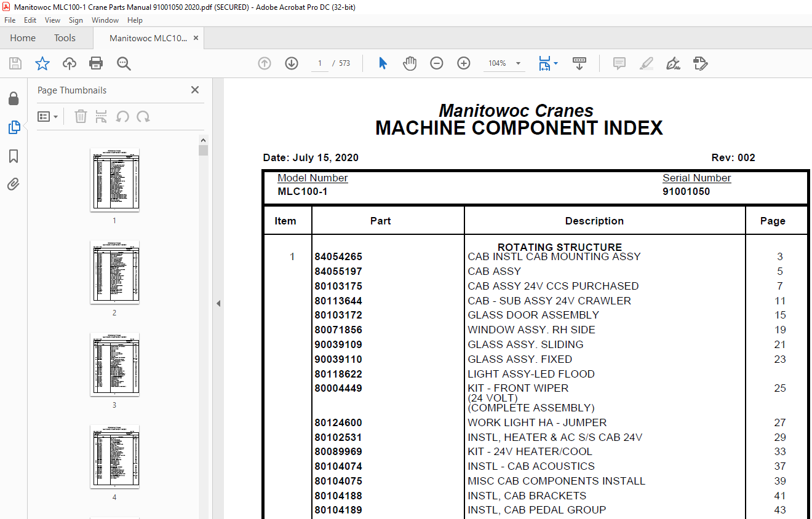812x519 pixels.
Task: Click the page number input field
Action: [320, 63]
